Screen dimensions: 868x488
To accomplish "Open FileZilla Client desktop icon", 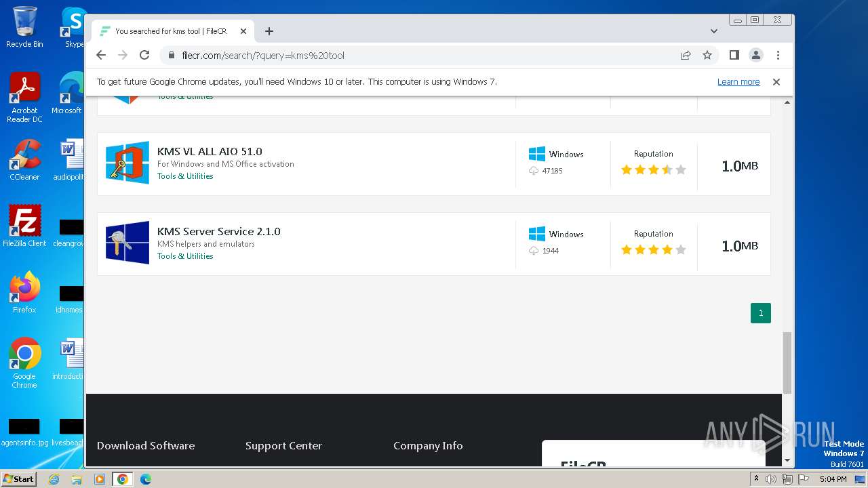I will click(x=24, y=226).
